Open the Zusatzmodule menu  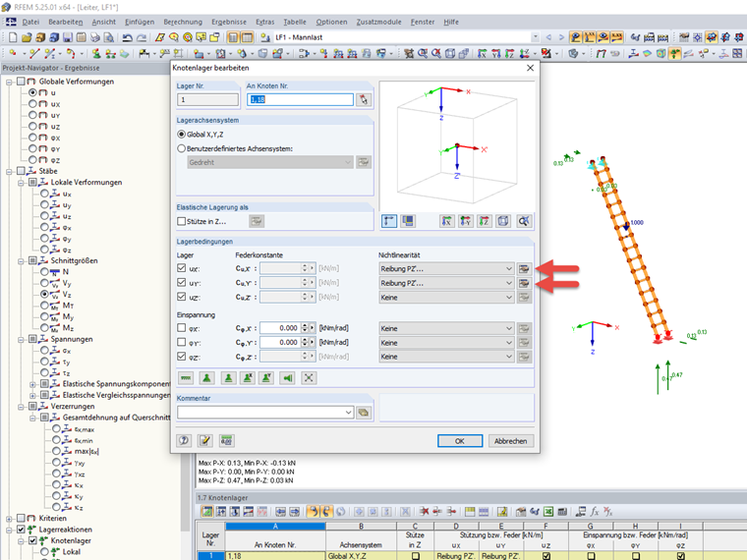point(378,22)
